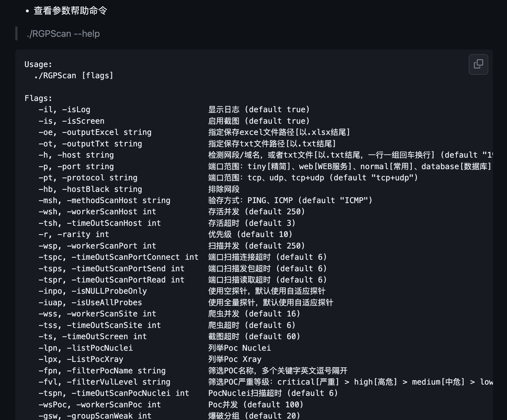Click description 筛选POC严重等级: critical[严重]
Screen dimensions: 507x420
[x=350, y=382]
